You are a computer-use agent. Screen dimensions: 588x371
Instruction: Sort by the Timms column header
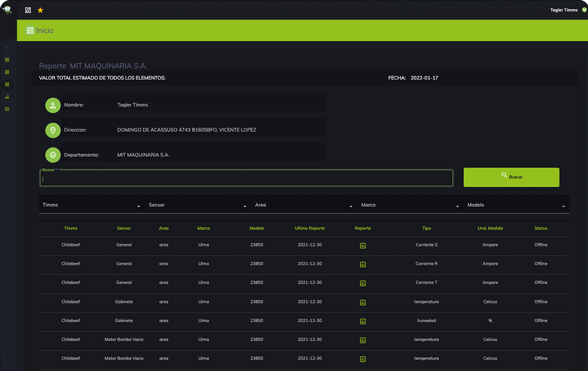(71, 229)
